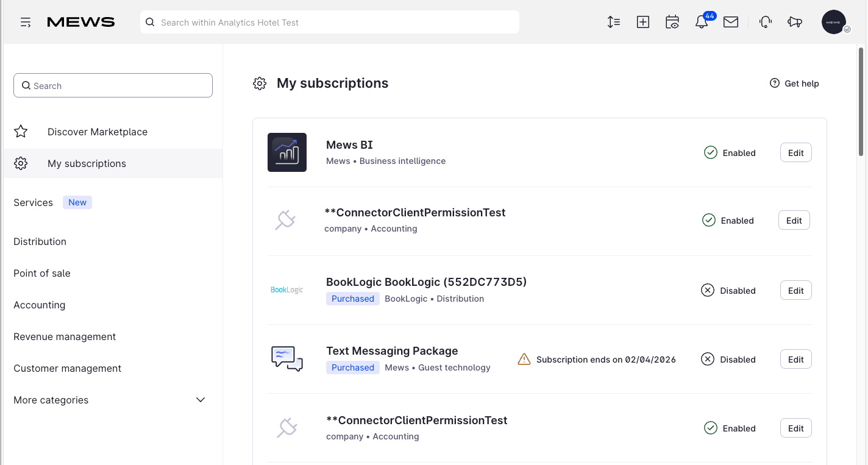Open the Point of sale category
Screen dimensions: 868x465
tap(42, 273)
